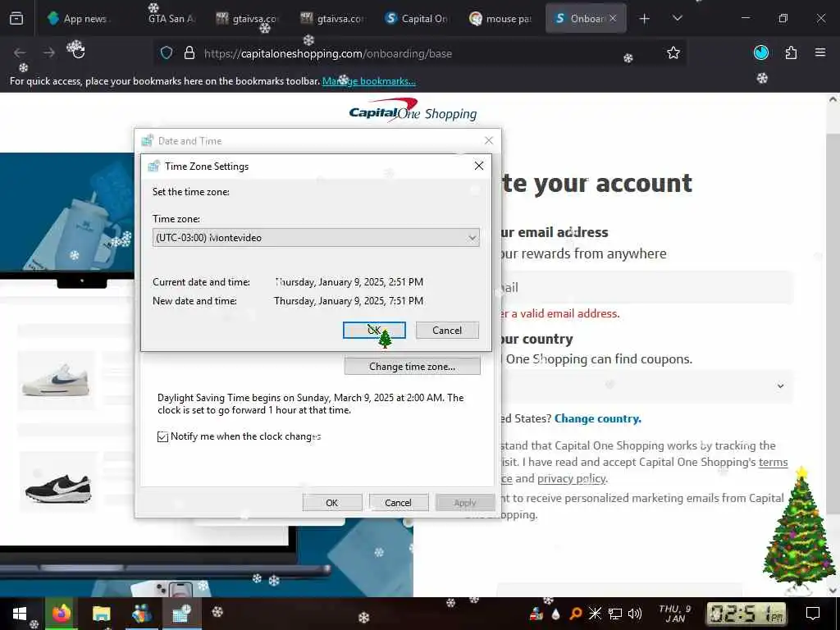
Task: Switch to the App news tab
Action: click(80, 18)
